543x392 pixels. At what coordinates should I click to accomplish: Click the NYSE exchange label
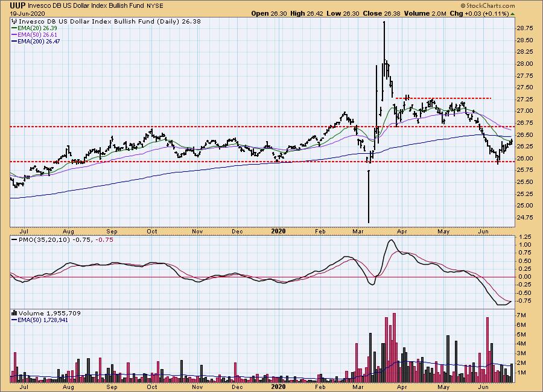tap(155, 6)
